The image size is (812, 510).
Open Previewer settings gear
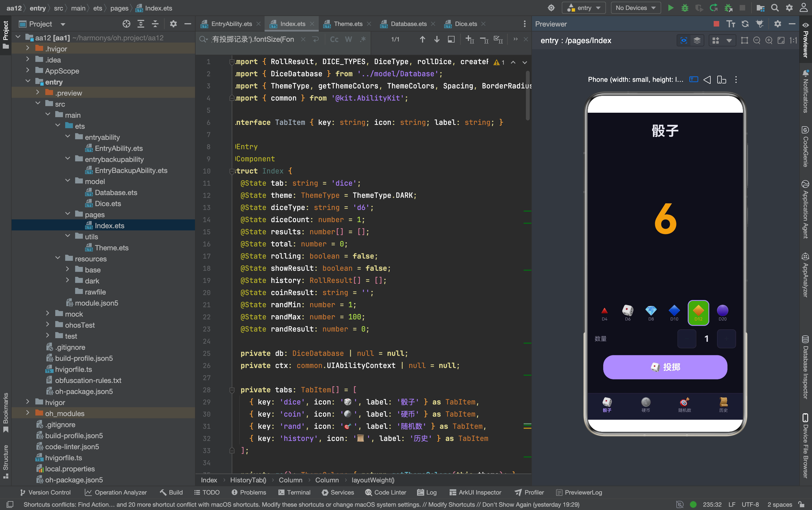777,24
